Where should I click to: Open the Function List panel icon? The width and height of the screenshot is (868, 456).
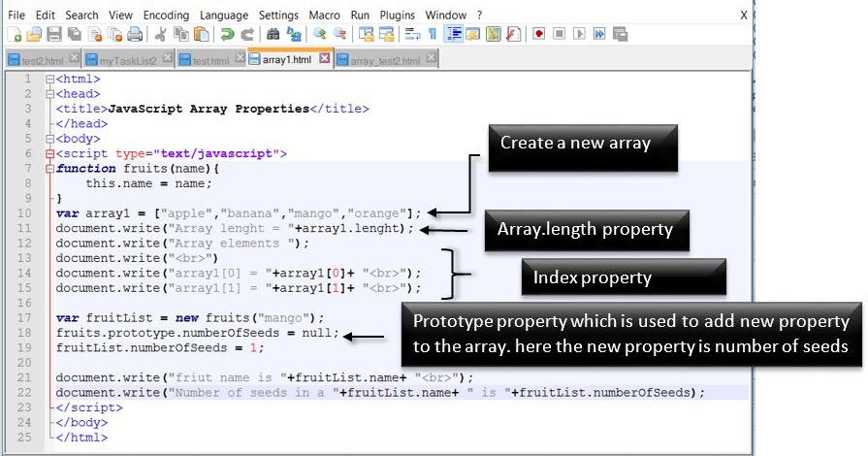(x=514, y=34)
